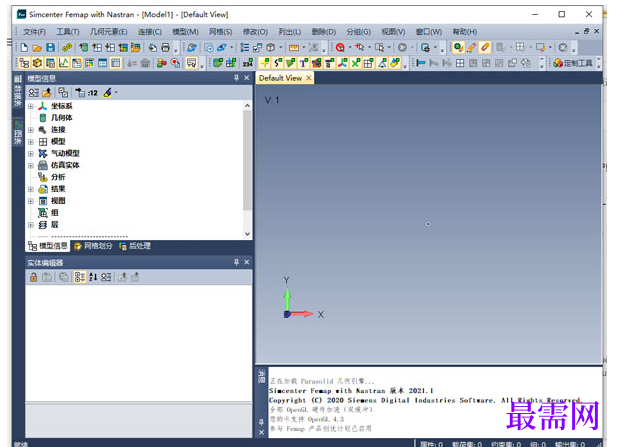Click the blue T text entity icon
Image resolution: width=618 pixels, height=447 pixels.
point(303,63)
